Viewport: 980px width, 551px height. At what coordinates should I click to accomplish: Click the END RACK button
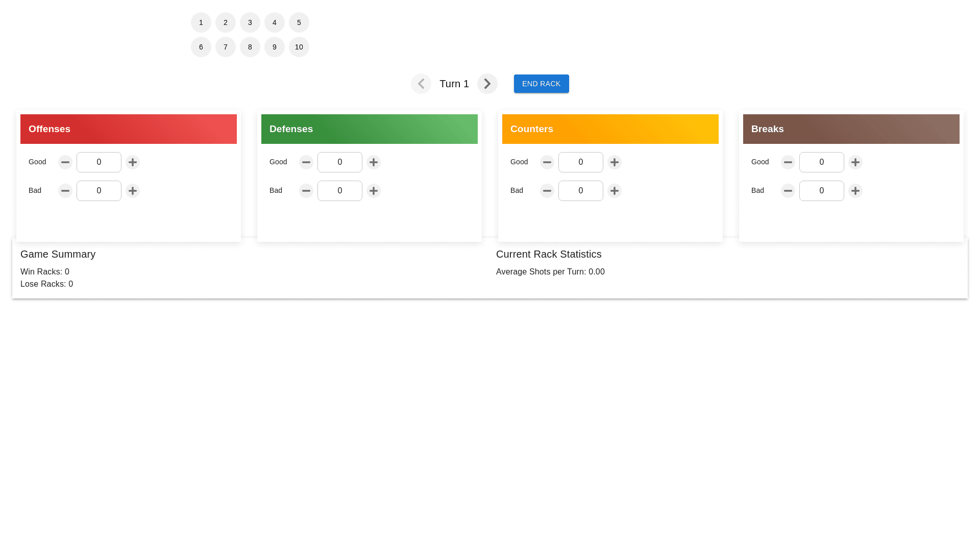pyautogui.click(x=542, y=84)
